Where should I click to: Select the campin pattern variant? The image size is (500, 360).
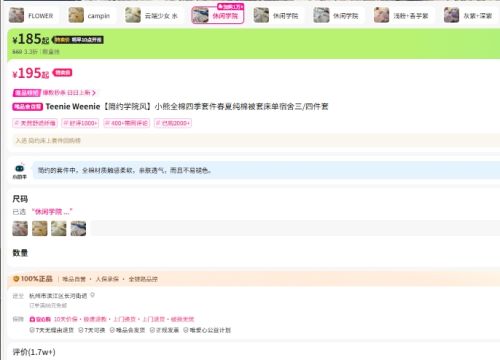(89, 15)
